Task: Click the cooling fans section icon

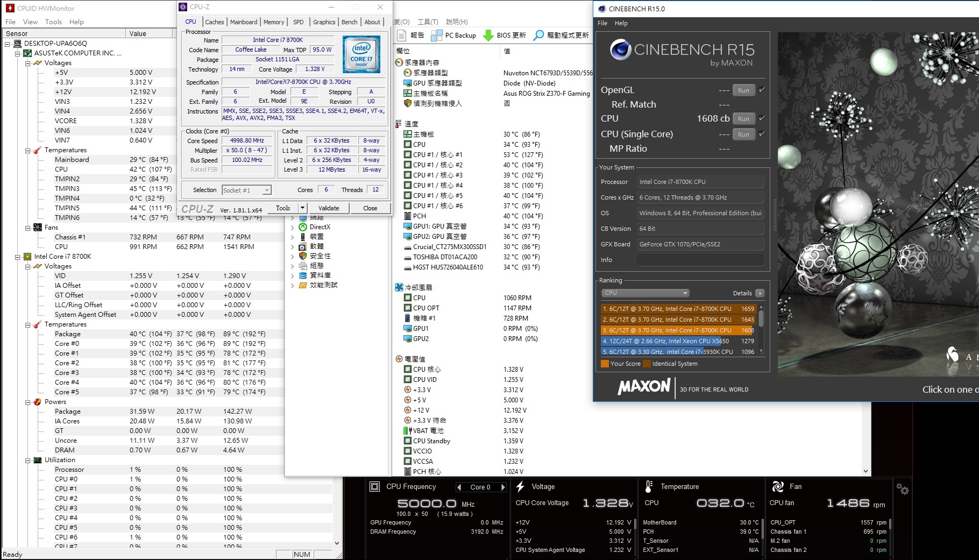Action: click(399, 288)
